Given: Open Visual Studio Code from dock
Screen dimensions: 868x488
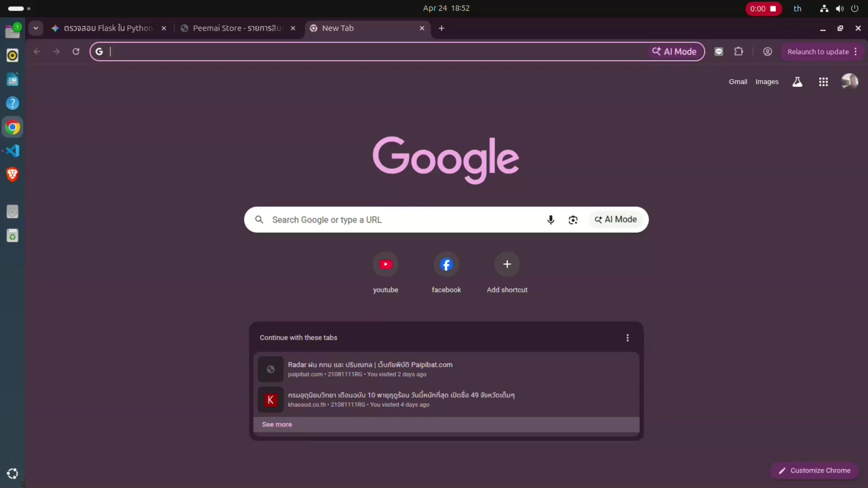Looking at the screenshot, I should coord(12,151).
